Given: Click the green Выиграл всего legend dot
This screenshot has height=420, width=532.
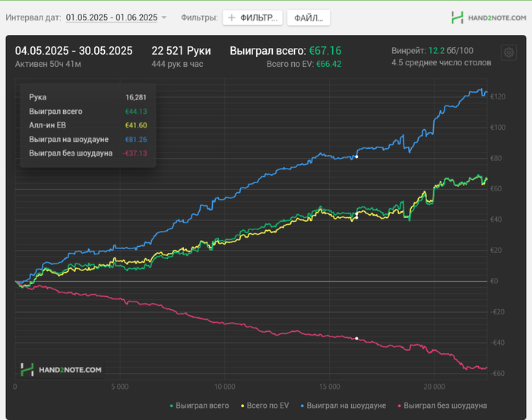Looking at the screenshot, I should coord(171,406).
